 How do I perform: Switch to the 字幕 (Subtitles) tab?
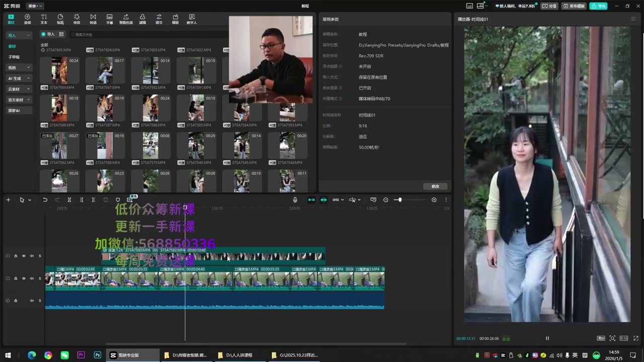pos(109,19)
